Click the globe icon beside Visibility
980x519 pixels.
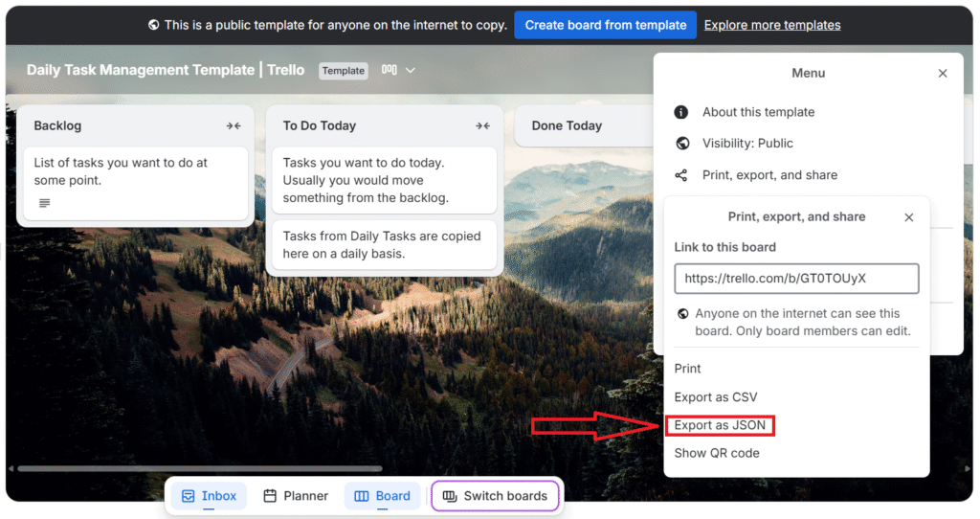(x=682, y=144)
